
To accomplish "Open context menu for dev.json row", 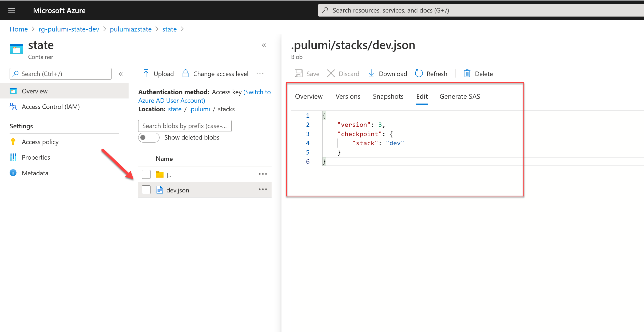I will pyautogui.click(x=263, y=189).
